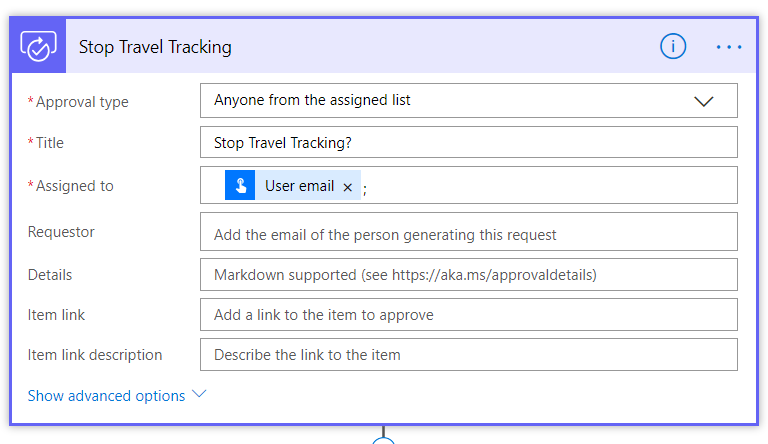Click the Approval type field label
Viewport: 768px width, 444px height.
click(80, 102)
